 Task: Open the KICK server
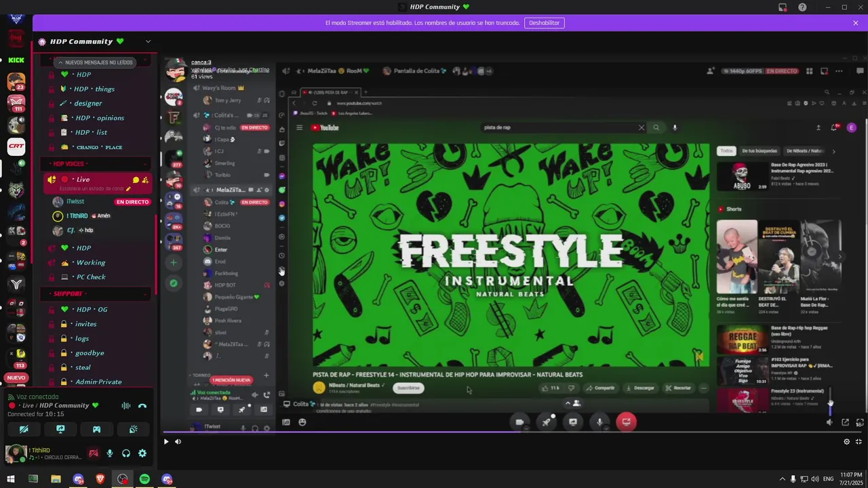click(16, 60)
